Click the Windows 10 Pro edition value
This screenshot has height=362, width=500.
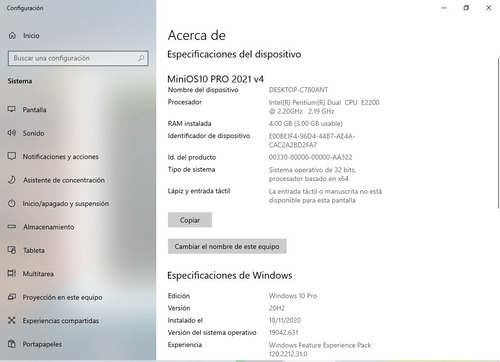(293, 296)
